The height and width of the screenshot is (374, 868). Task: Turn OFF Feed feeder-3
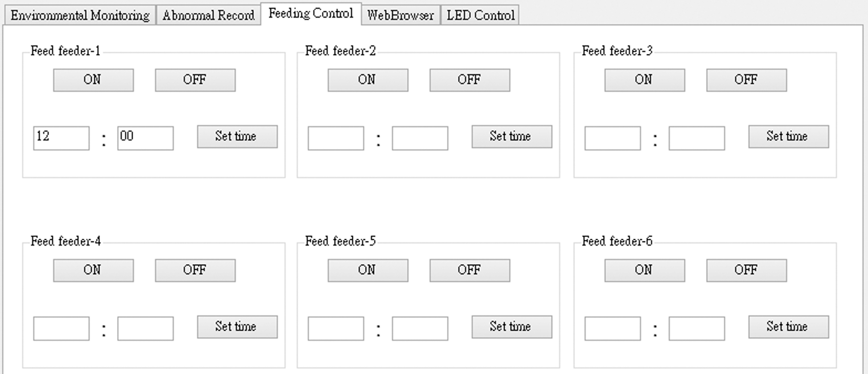[x=746, y=80]
